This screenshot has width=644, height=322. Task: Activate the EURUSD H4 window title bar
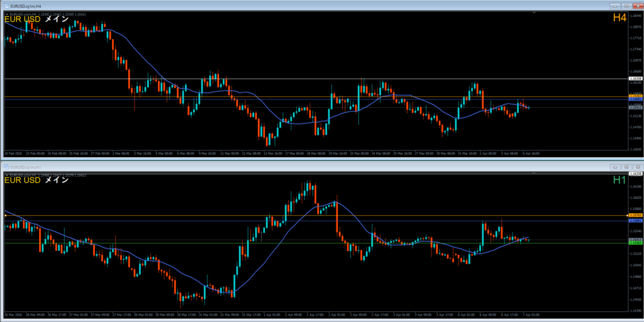click(252, 6)
